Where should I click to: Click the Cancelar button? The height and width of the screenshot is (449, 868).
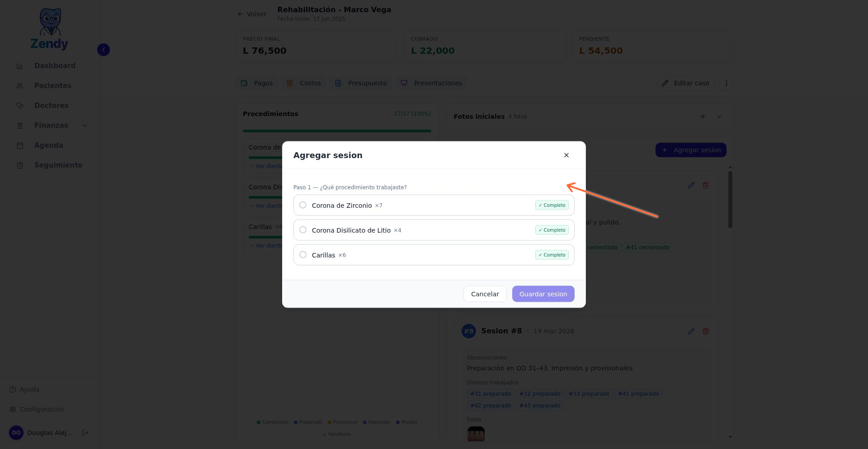[x=485, y=294]
